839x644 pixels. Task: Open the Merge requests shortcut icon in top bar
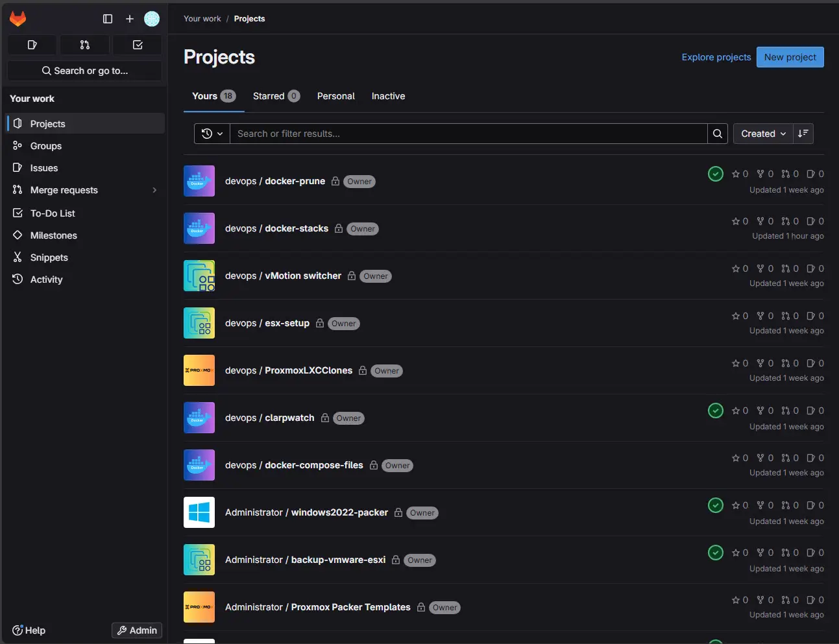coord(84,45)
